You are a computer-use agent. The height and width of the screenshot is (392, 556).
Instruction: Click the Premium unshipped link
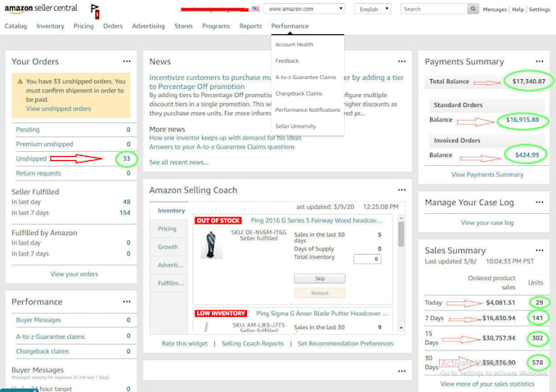(44, 144)
